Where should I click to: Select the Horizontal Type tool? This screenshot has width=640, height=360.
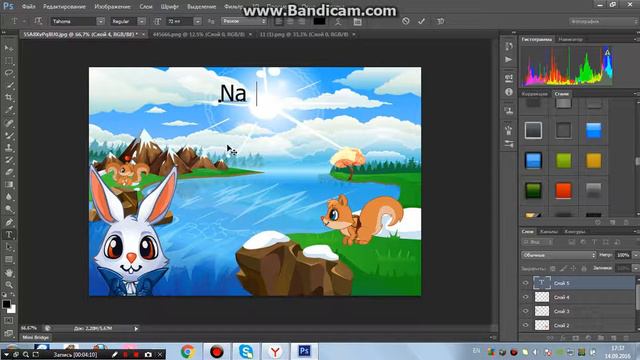9,235
